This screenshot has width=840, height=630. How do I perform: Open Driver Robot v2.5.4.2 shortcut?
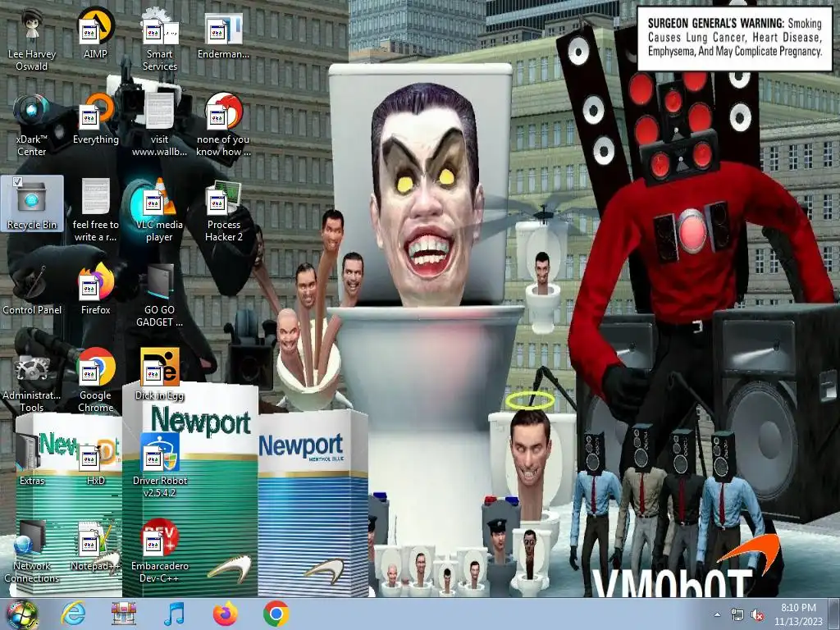coord(160,466)
